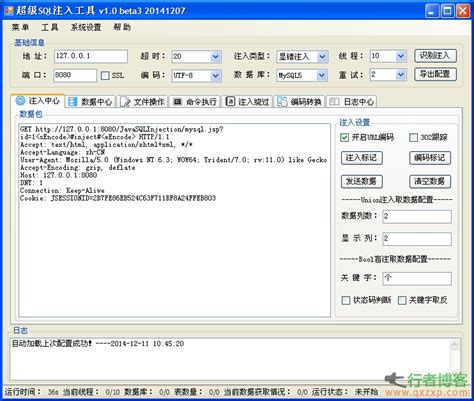
Task: Click the app icon in title bar
Action: coord(9,11)
